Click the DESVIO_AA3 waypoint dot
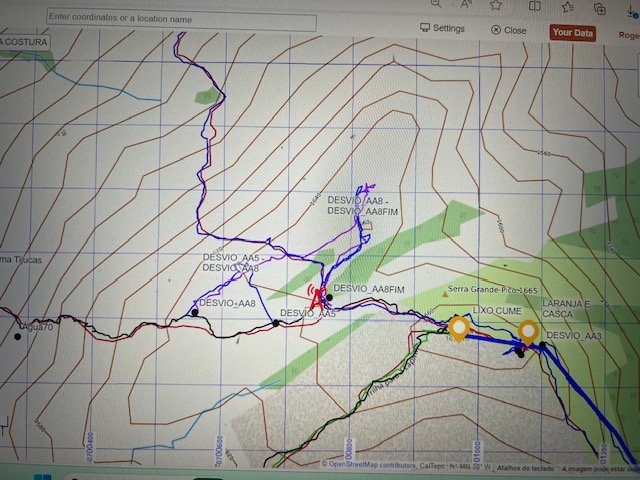Viewport: 640px width, 480px height. coord(543,346)
